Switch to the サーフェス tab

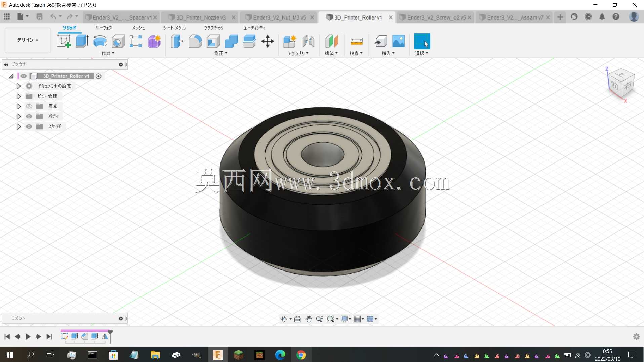point(104,28)
